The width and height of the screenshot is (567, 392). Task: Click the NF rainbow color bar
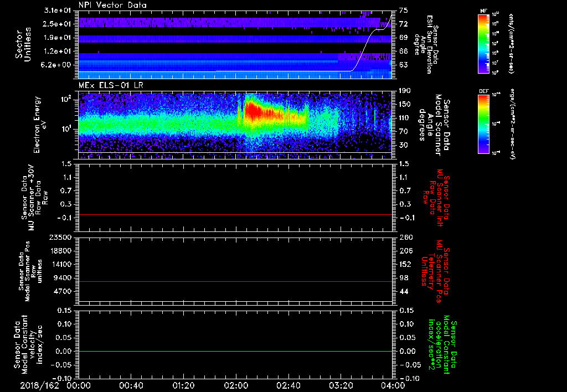pos(483,44)
